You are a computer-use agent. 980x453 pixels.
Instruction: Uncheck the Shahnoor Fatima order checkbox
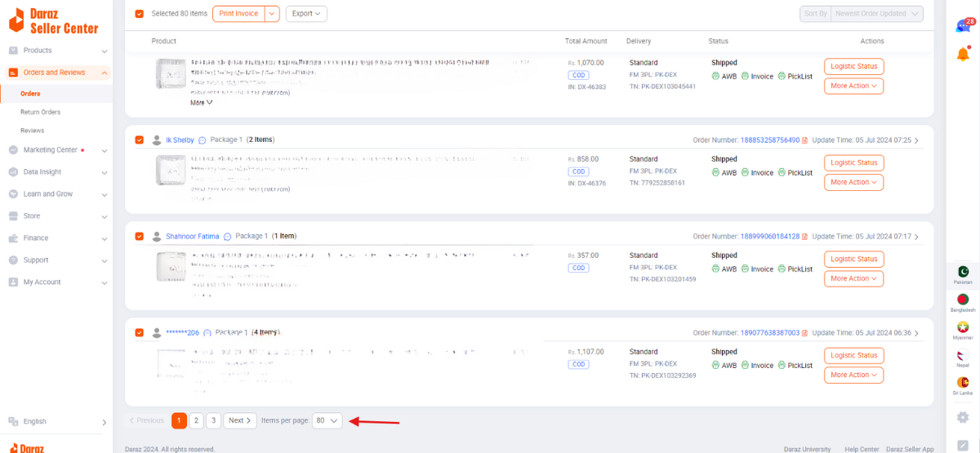pyautogui.click(x=140, y=237)
